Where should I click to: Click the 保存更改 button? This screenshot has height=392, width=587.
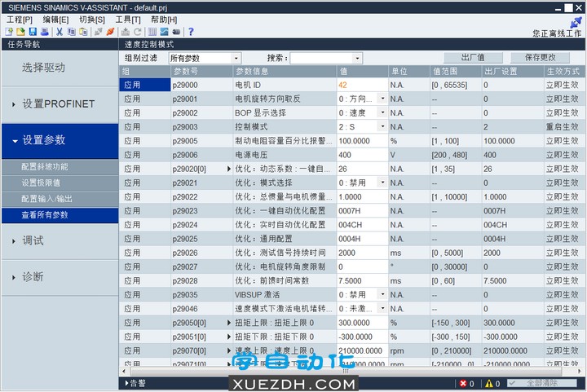tap(540, 58)
